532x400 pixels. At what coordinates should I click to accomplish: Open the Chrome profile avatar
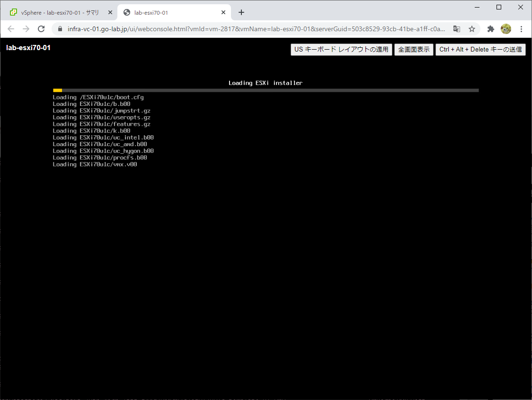tap(506, 29)
